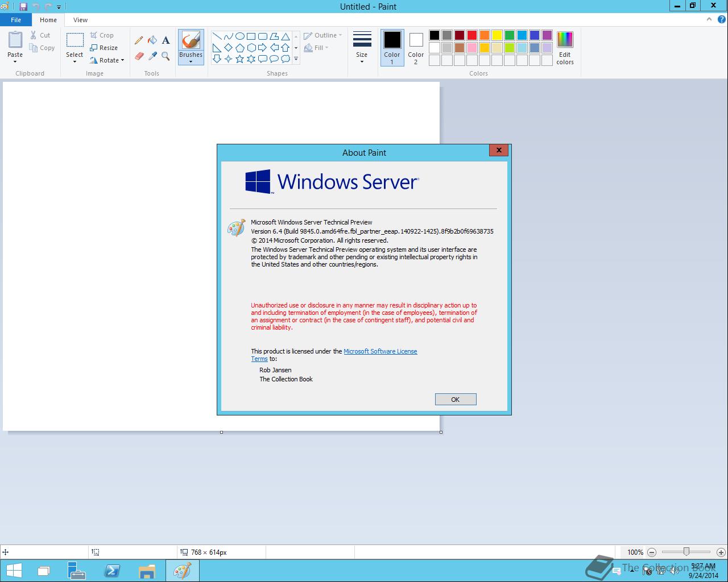728x582 pixels.
Task: Click zoom in plus button
Action: tap(721, 552)
